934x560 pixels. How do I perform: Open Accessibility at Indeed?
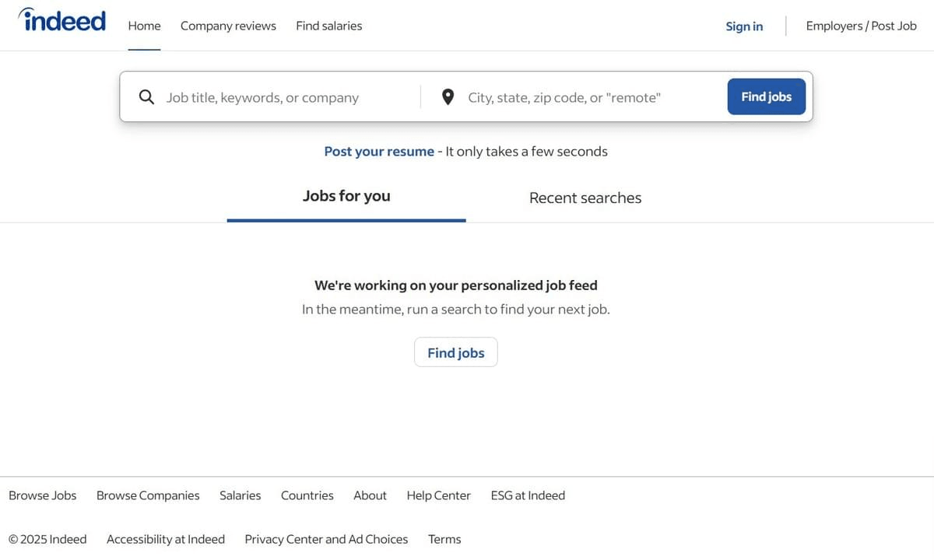pos(166,538)
